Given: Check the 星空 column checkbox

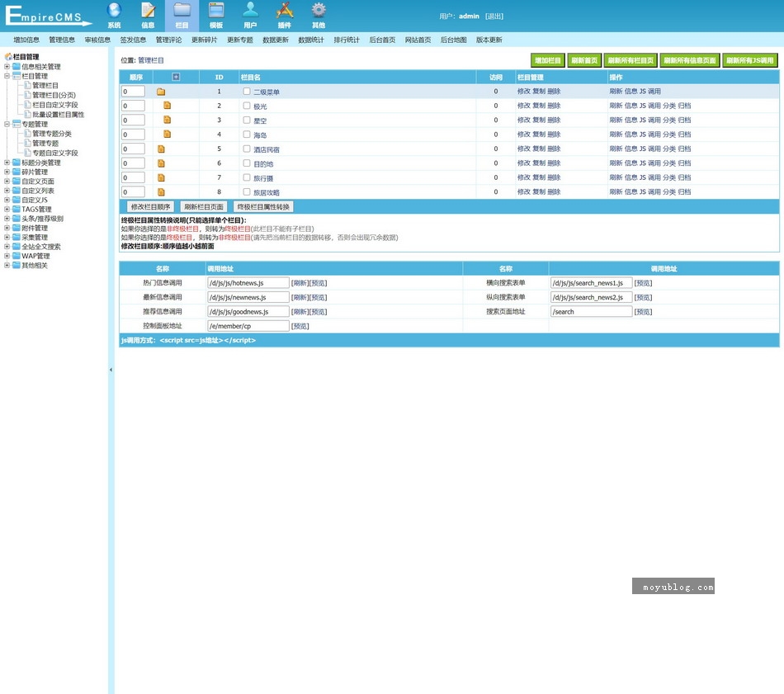Looking at the screenshot, I should coord(247,120).
